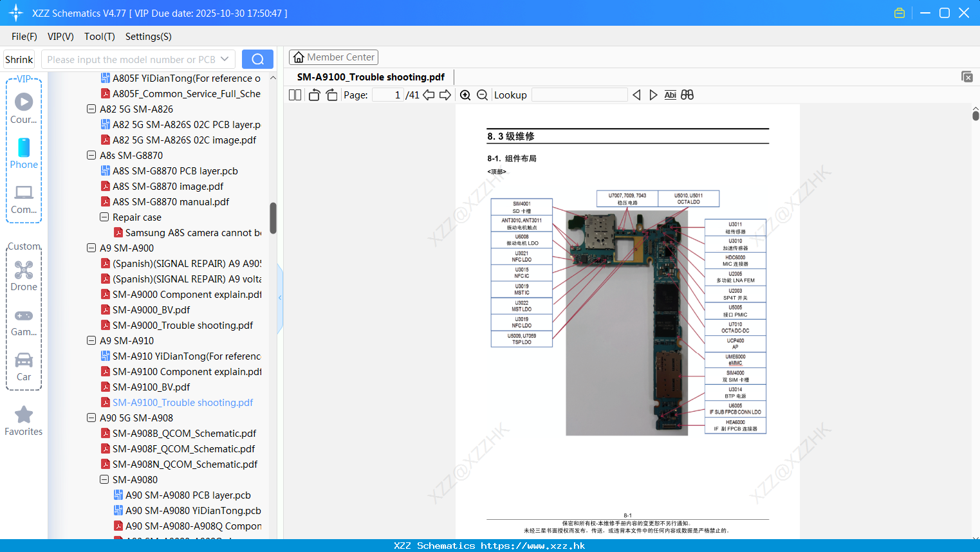Open A8S SM-G8870 PCB layer.pcb
The image size is (980, 552).
tap(169, 170)
